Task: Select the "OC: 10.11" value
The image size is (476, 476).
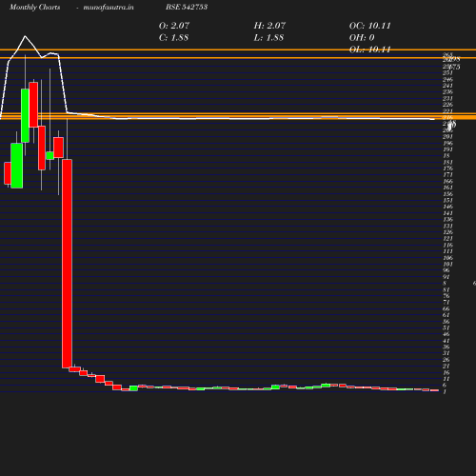Action: tap(370, 26)
